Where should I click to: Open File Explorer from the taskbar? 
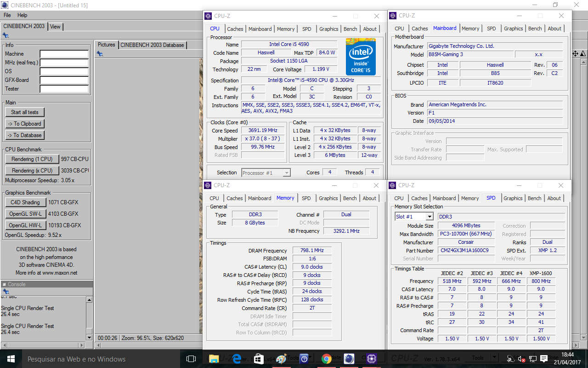pos(214,359)
